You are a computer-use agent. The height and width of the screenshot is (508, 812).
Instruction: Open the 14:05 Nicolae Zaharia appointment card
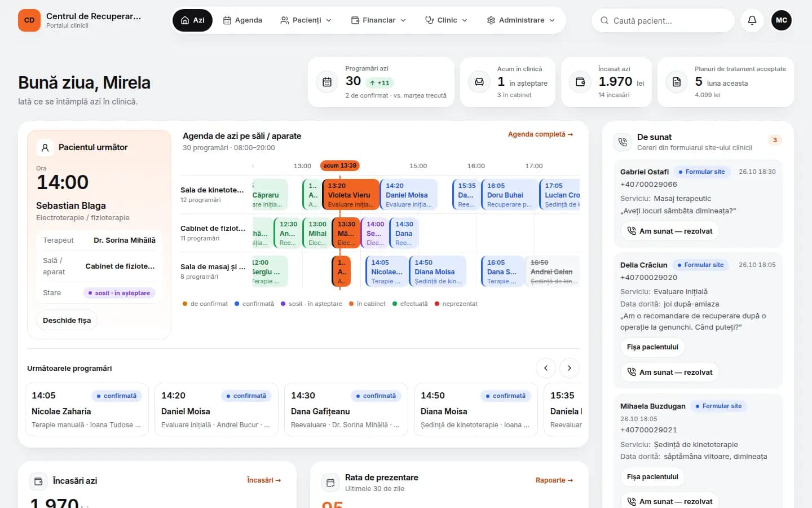pyautogui.click(x=87, y=410)
